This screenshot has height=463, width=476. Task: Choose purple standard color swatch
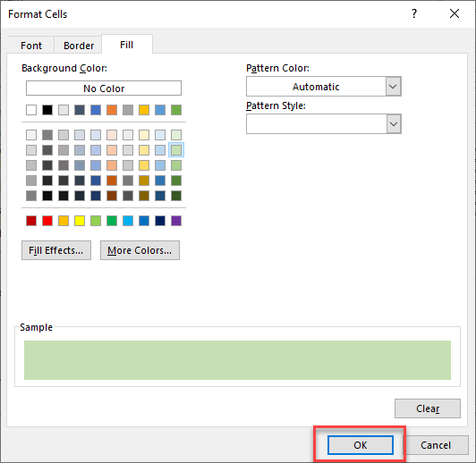tap(176, 221)
